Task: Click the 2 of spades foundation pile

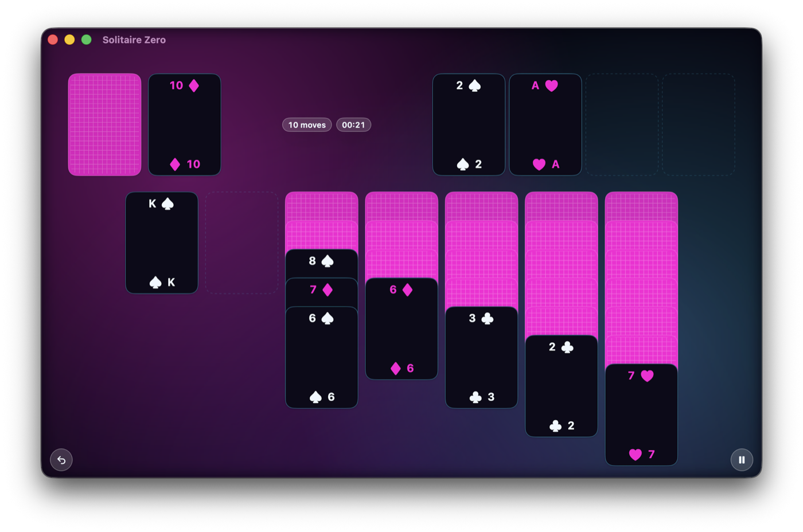Action: pos(469,124)
